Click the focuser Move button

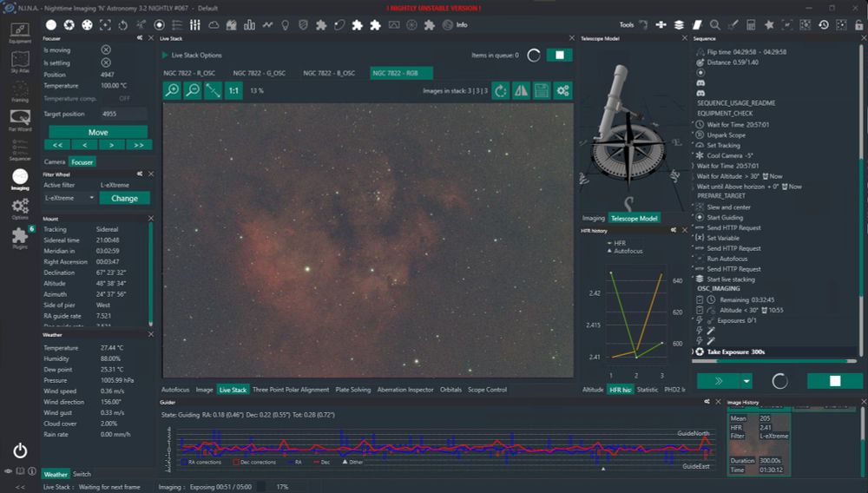pos(98,132)
